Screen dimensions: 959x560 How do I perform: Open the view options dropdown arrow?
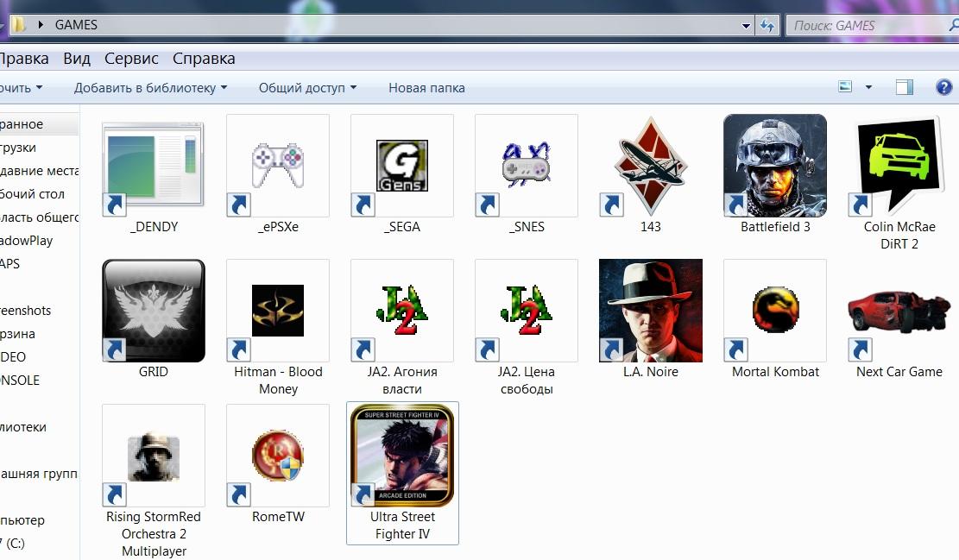(x=868, y=87)
